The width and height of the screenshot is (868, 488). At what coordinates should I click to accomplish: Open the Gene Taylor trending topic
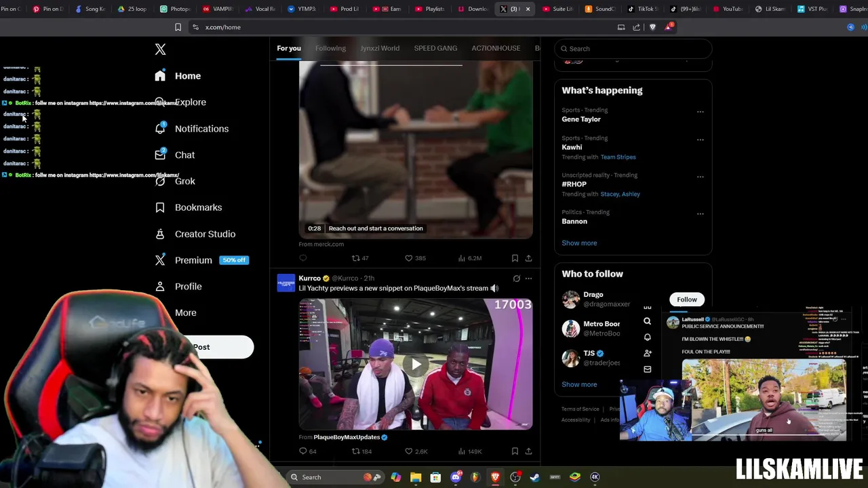coord(581,119)
